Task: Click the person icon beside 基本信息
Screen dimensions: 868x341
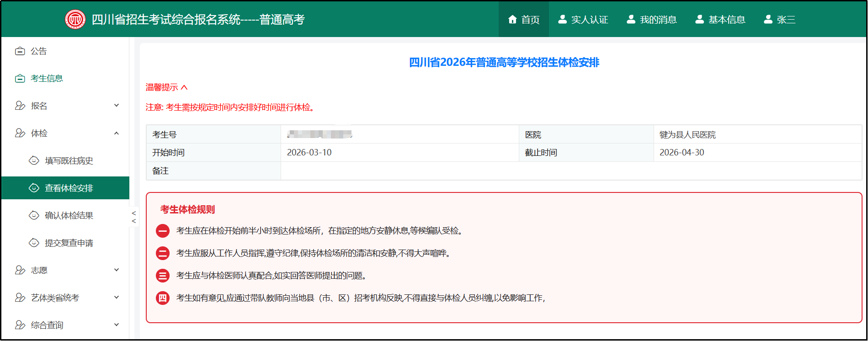Action: tap(699, 19)
